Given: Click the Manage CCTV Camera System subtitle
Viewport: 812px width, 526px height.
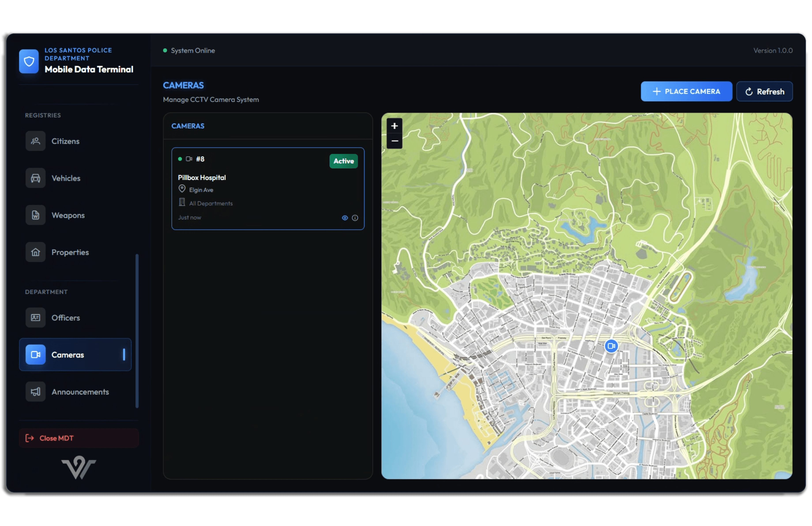Looking at the screenshot, I should 211,100.
